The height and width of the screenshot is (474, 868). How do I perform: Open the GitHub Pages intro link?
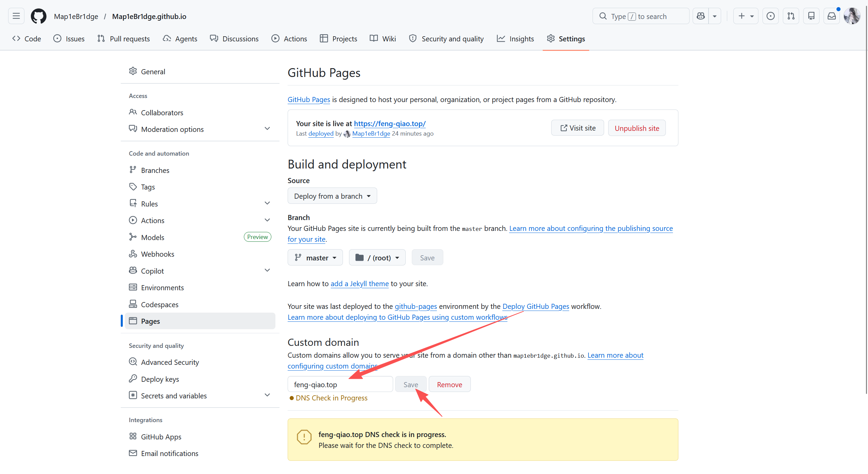click(309, 99)
